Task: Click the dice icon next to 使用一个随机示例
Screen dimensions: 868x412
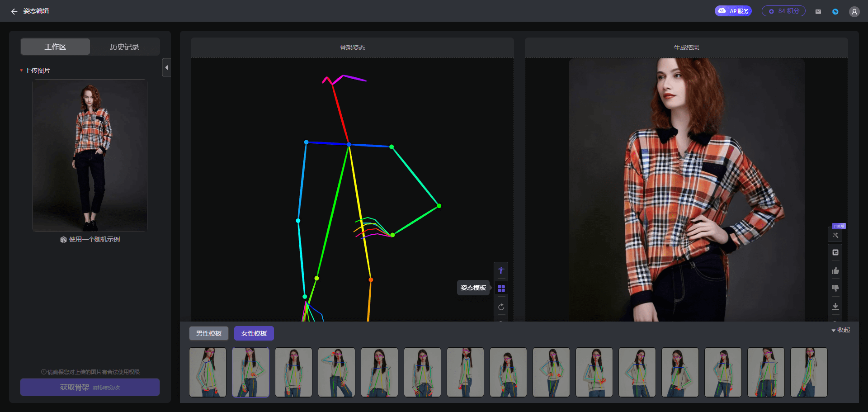Action: point(63,240)
